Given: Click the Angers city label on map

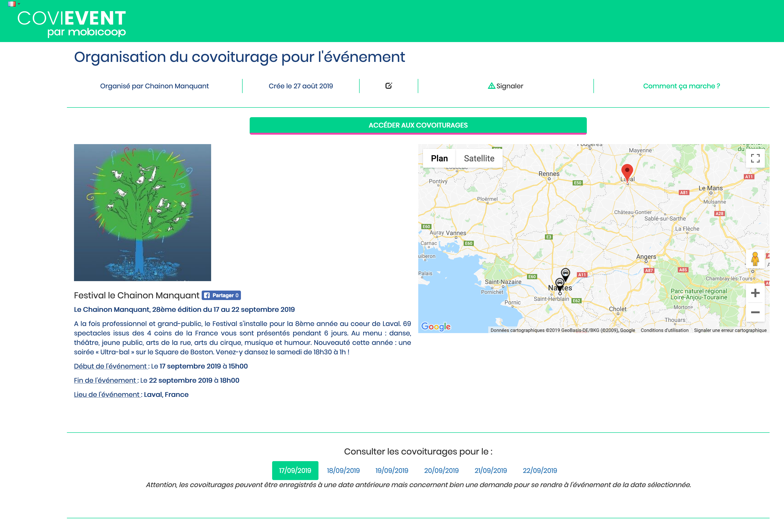Looking at the screenshot, I should coord(646,257).
